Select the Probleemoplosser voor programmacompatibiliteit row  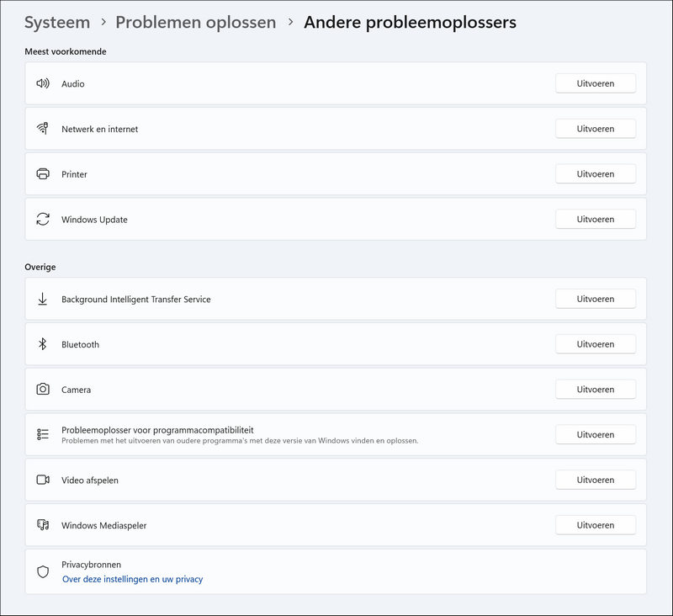coord(252,434)
